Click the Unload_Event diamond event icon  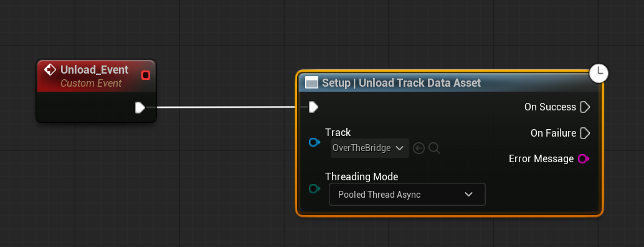click(x=50, y=70)
